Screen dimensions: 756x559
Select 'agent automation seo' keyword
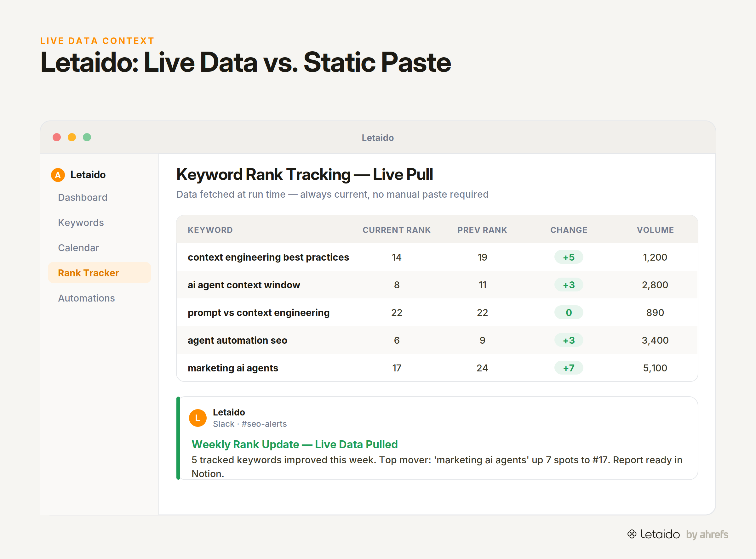click(237, 341)
